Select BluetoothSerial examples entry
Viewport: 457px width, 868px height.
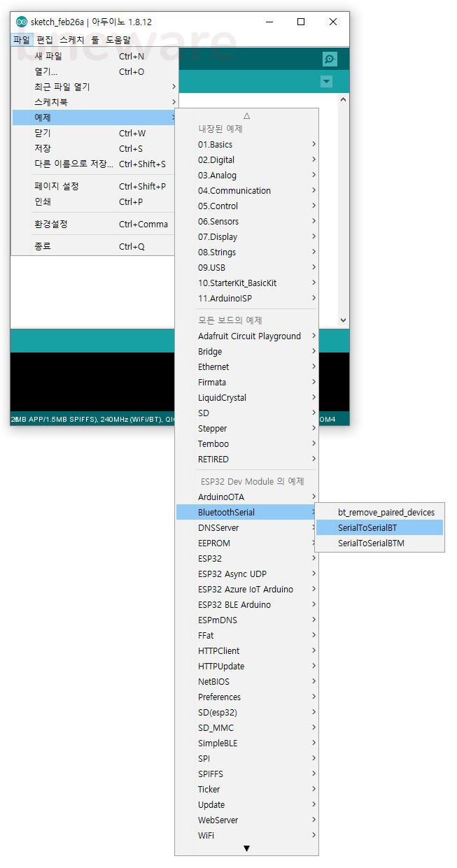pos(246,512)
